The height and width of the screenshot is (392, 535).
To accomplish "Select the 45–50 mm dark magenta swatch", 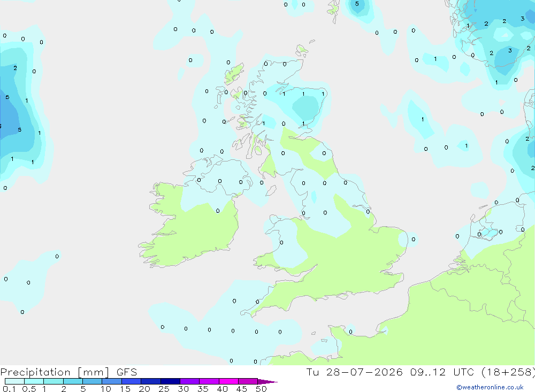I will click(x=248, y=381).
